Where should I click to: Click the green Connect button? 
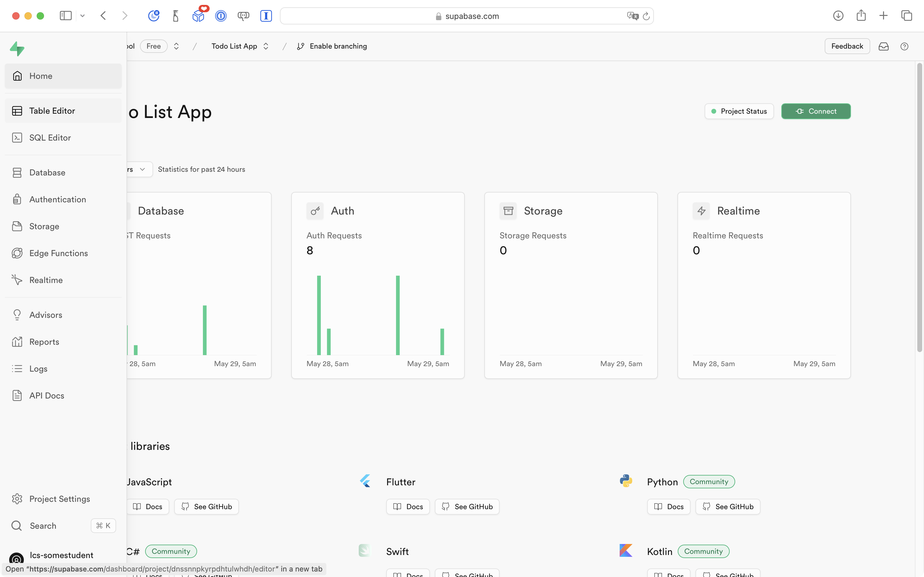pyautogui.click(x=816, y=111)
